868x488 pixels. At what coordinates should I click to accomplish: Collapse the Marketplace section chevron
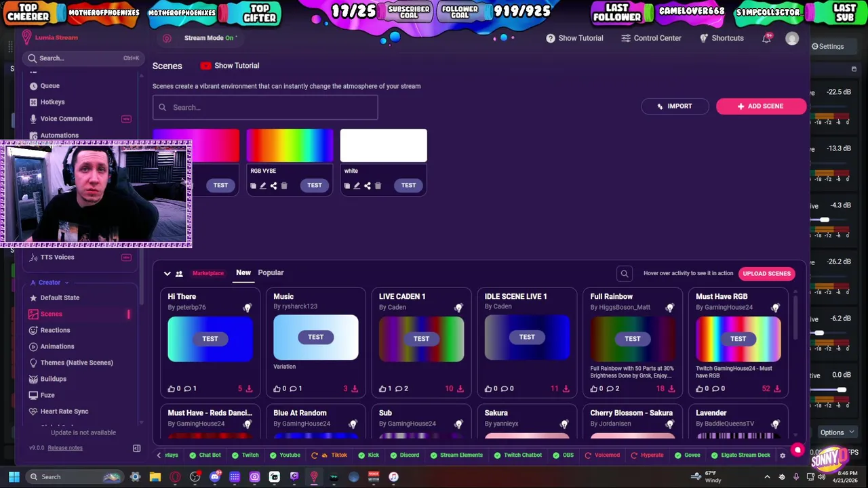coord(167,274)
